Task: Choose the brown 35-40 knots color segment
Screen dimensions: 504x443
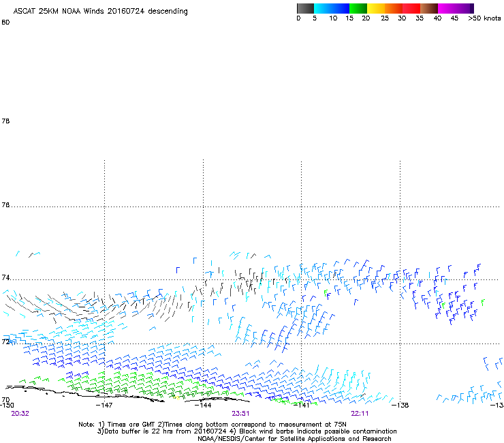Action: click(429, 8)
